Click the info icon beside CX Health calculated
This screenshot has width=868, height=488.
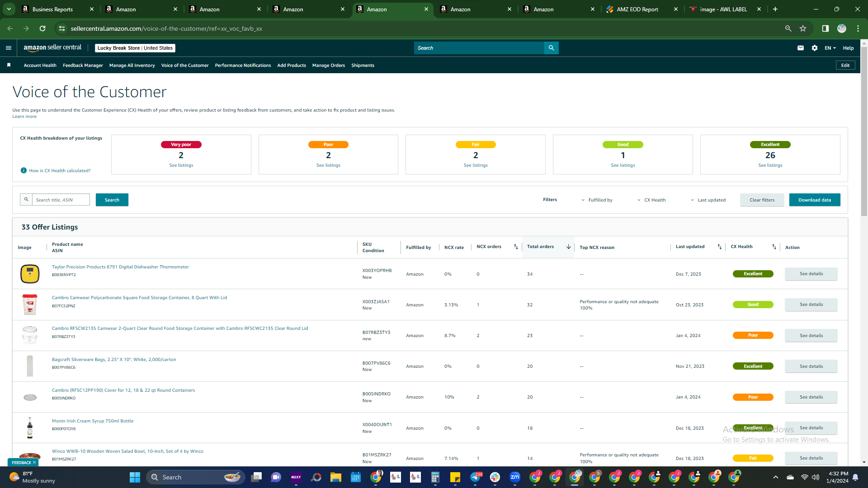[24, 171]
